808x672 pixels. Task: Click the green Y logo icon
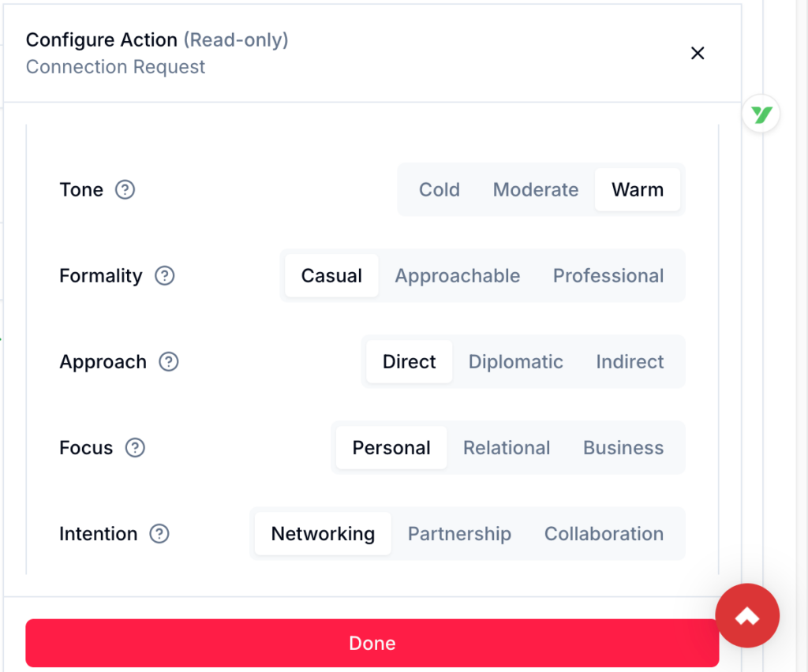pyautogui.click(x=761, y=116)
